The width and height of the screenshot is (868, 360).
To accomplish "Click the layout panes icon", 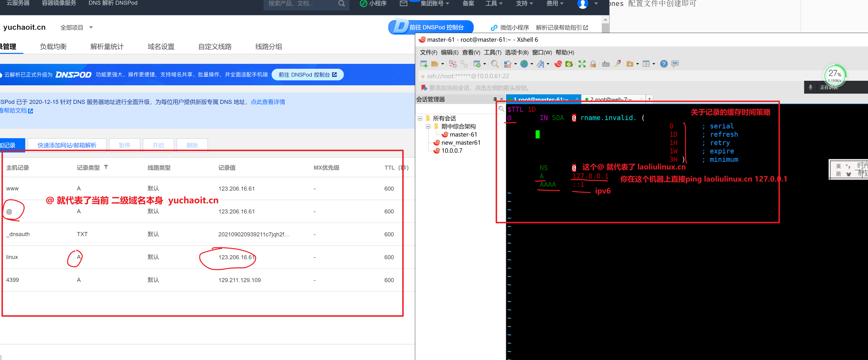I will (x=646, y=64).
